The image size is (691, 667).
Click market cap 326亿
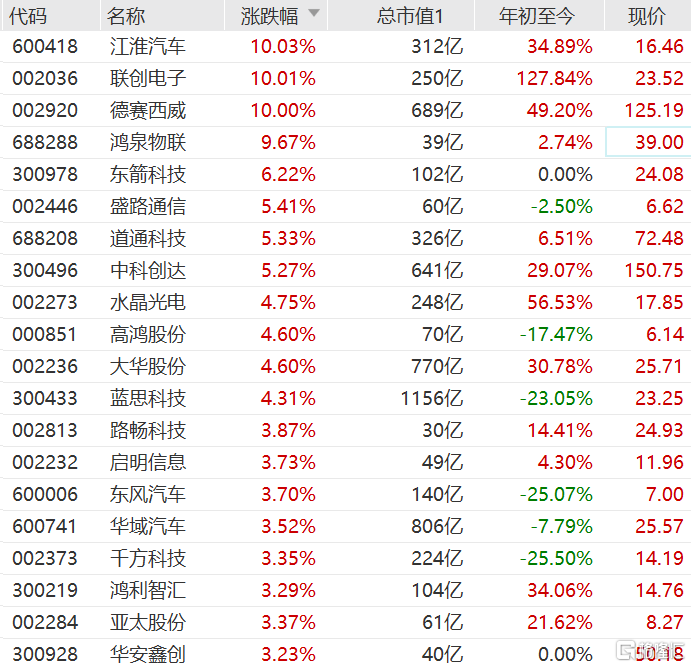(437, 238)
